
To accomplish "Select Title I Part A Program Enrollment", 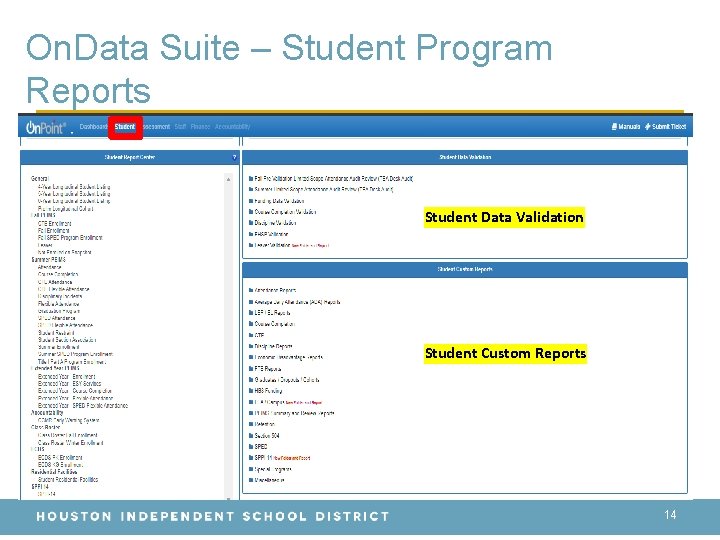I will [x=72, y=362].
